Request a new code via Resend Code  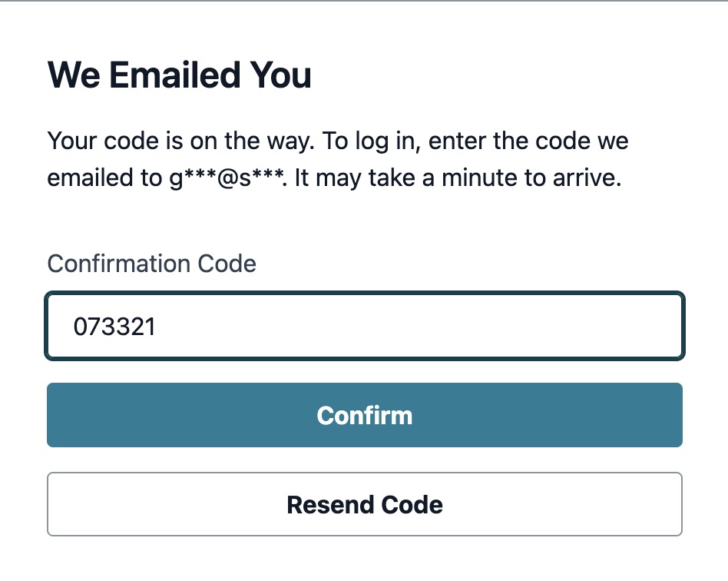point(365,504)
